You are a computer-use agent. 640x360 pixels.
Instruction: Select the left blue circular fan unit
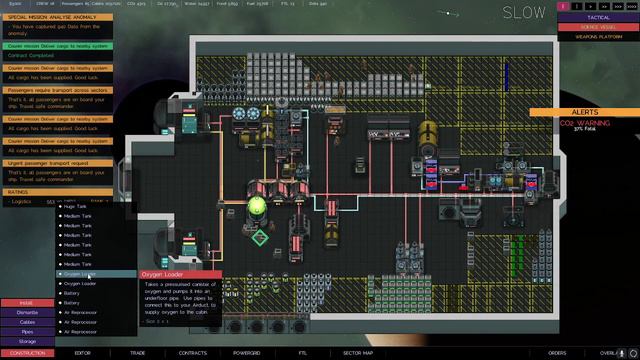(x=239, y=113)
